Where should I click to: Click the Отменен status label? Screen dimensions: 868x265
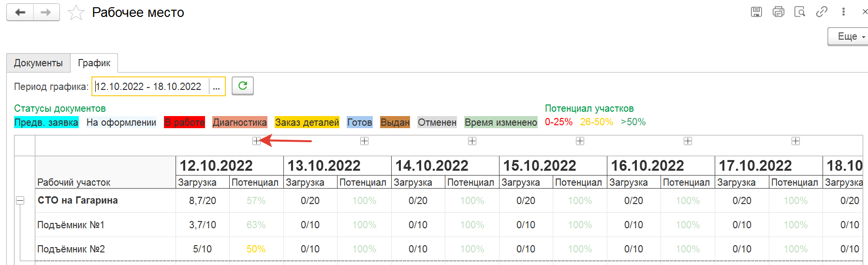(437, 122)
